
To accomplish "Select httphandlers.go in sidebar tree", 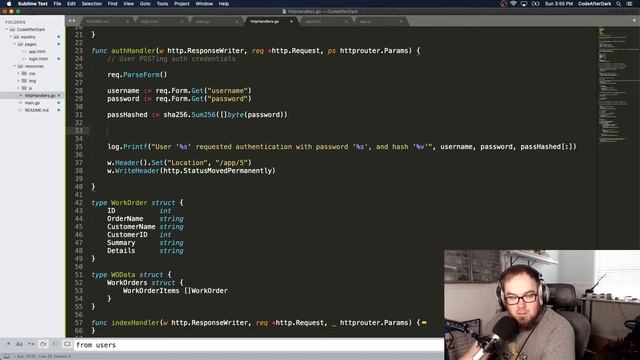I will tap(40, 96).
